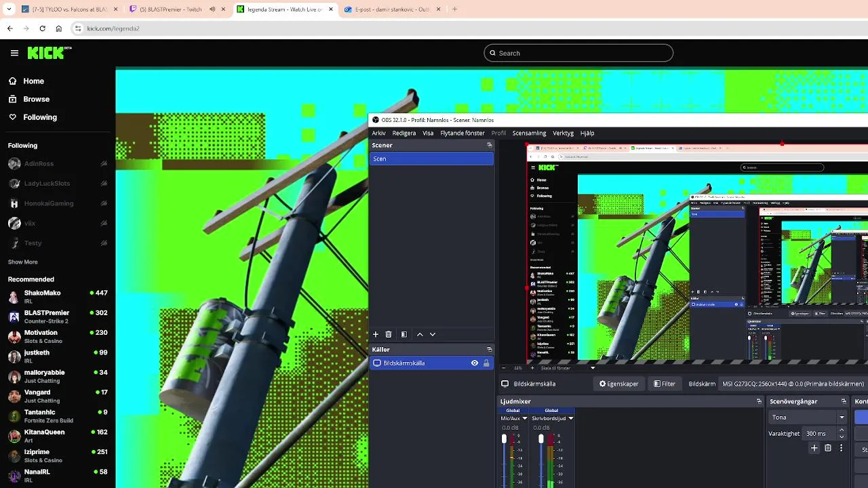Go back in the browser
Screen dimensions: 868x488
pos(10,28)
